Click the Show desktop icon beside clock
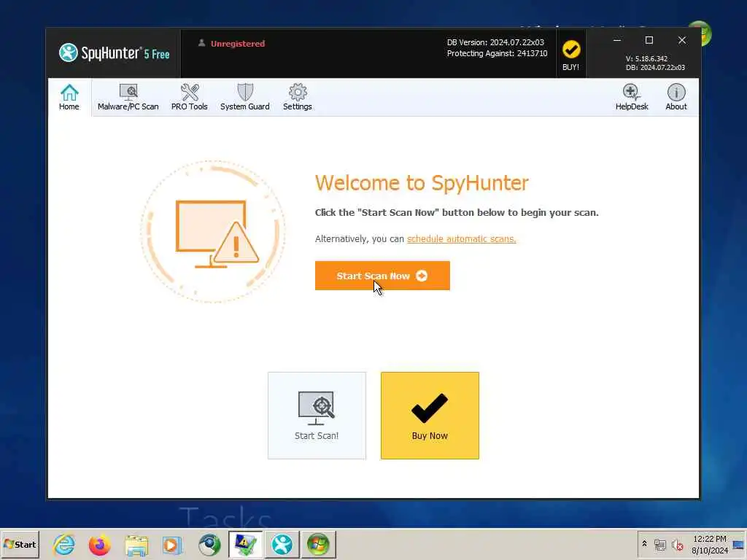 738,544
